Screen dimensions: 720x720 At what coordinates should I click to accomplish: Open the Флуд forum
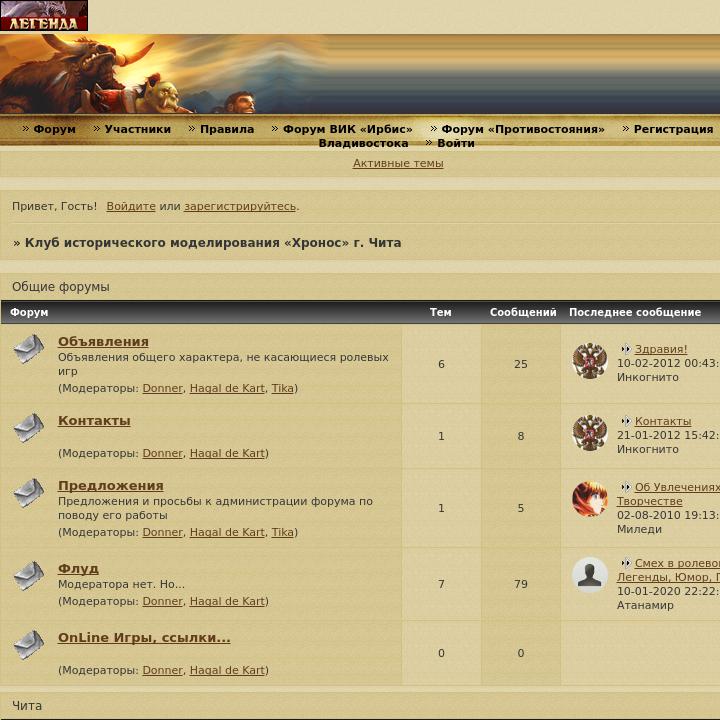click(x=78, y=568)
